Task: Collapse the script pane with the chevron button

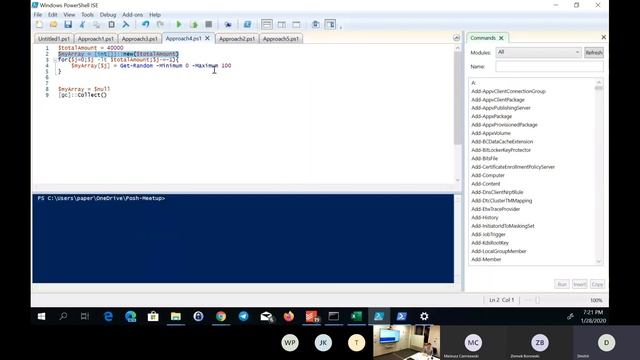Action: 456,38
